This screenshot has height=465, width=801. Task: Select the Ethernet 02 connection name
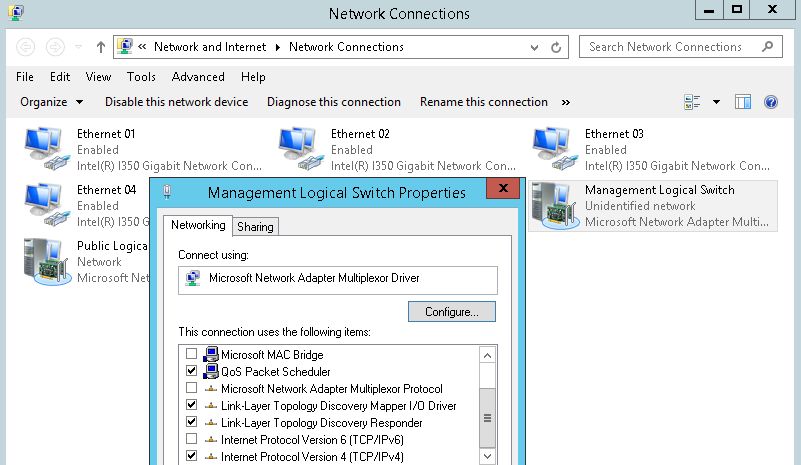pos(360,134)
